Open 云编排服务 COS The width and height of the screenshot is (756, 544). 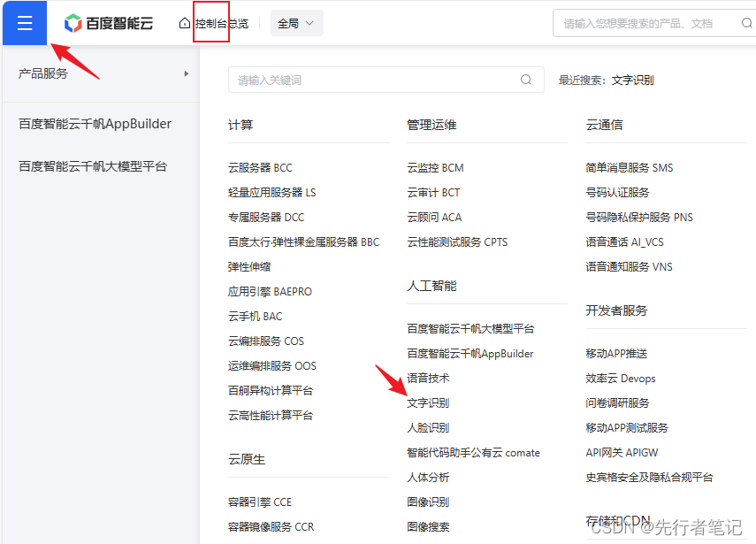[266, 341]
